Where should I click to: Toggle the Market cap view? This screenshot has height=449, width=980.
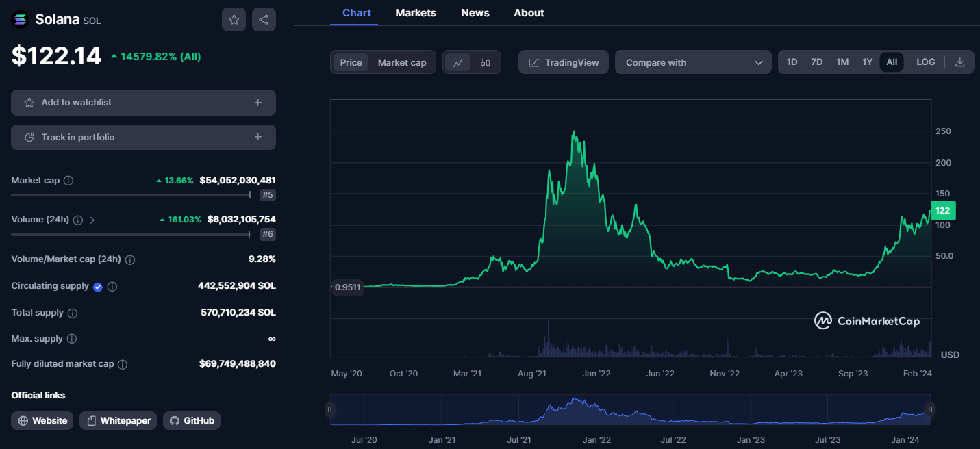[402, 62]
